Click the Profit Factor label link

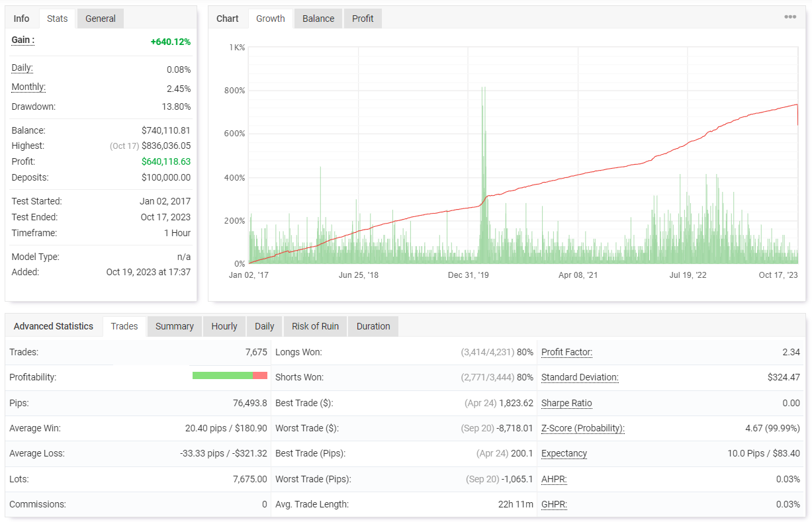coord(566,352)
